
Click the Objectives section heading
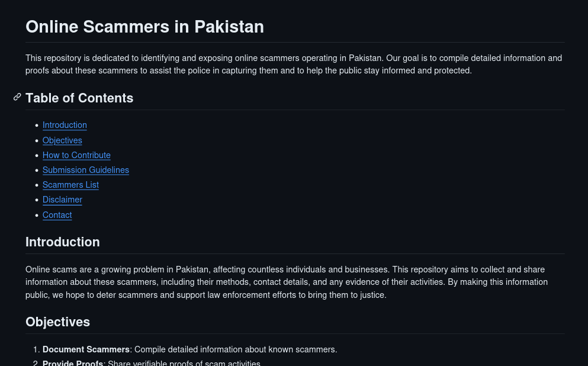(x=58, y=322)
